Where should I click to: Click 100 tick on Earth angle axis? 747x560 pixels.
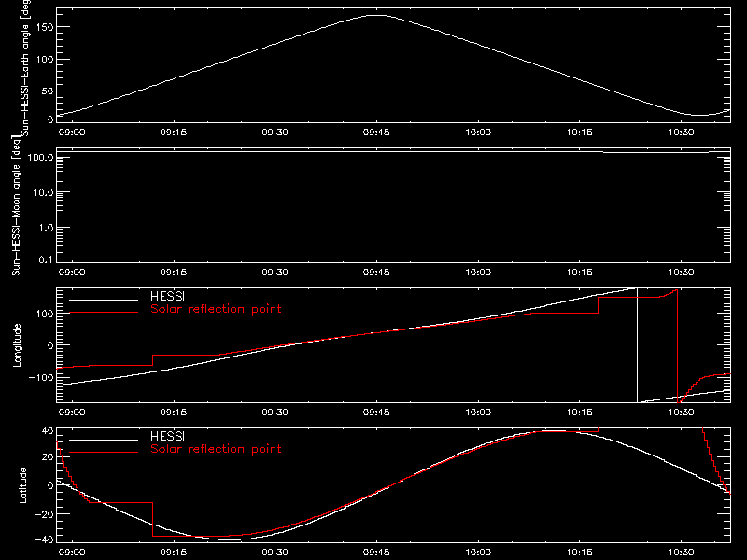coord(45,59)
